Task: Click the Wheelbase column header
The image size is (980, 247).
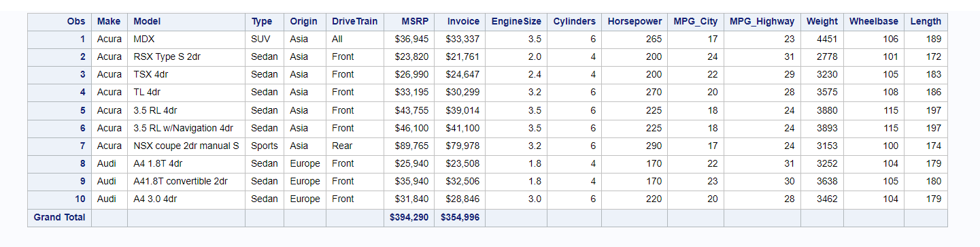Action: tap(873, 22)
